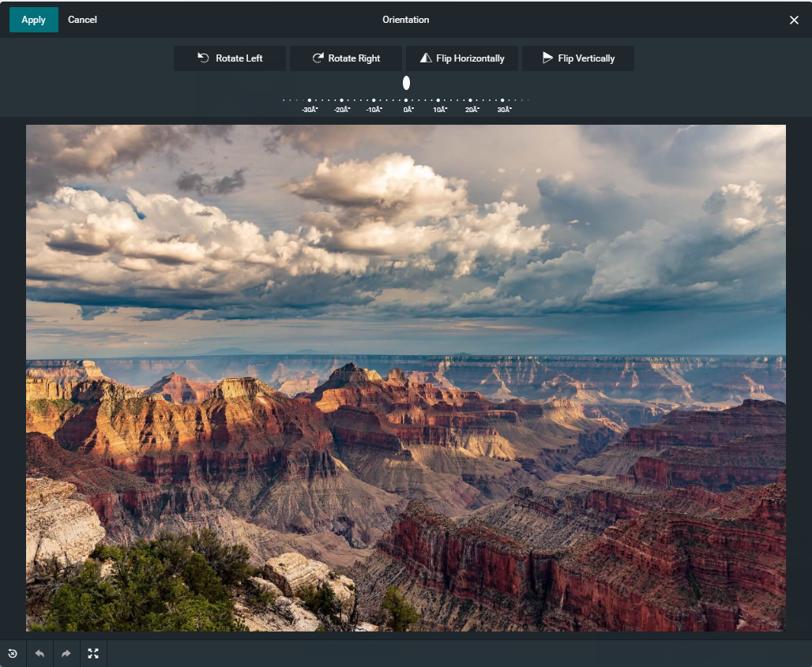
Task: Reset all orientation changes using the revert icon
Action: [x=13, y=654]
